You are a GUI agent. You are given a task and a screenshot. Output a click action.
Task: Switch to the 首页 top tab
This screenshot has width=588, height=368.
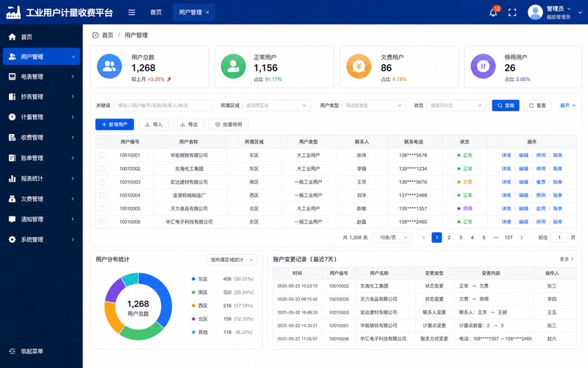pos(156,13)
